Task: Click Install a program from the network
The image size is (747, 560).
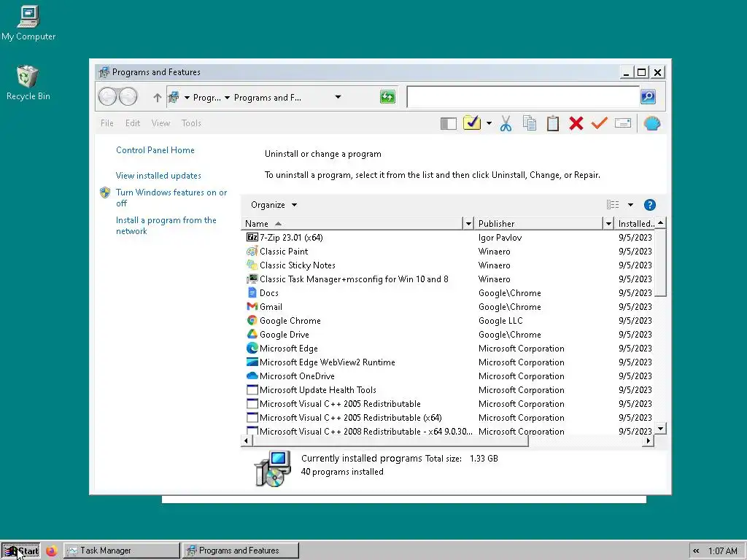Action: point(166,226)
